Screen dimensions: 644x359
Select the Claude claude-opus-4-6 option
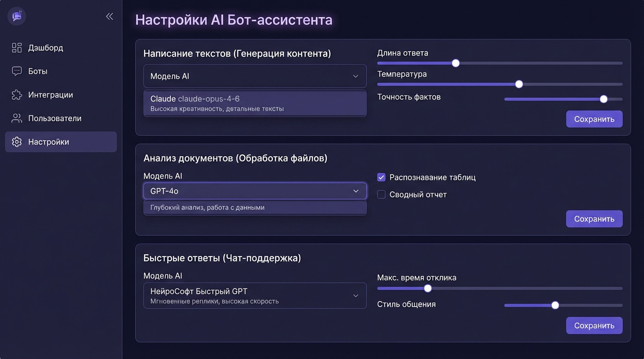(x=255, y=103)
